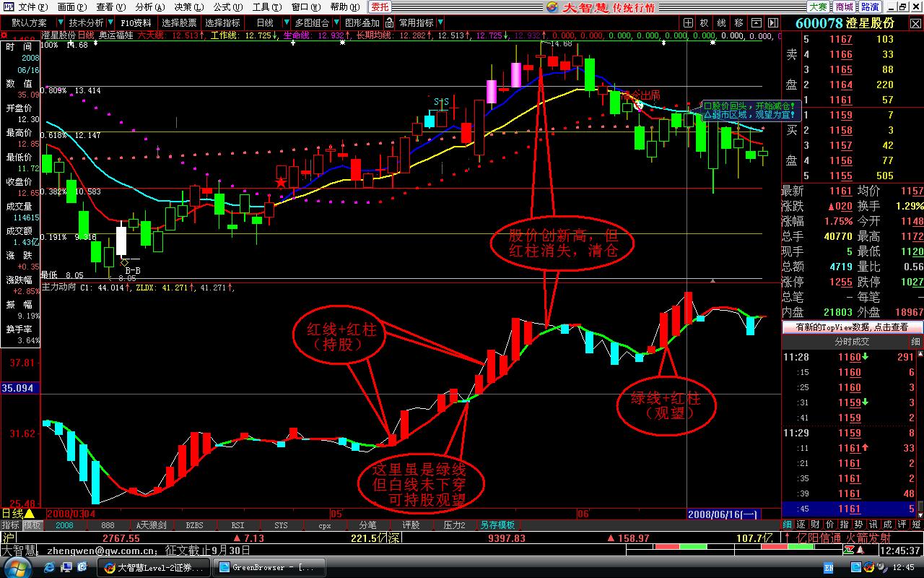Select the 财 tab at panel bottom
Screen dimensions: 924x578
[x=814, y=525]
